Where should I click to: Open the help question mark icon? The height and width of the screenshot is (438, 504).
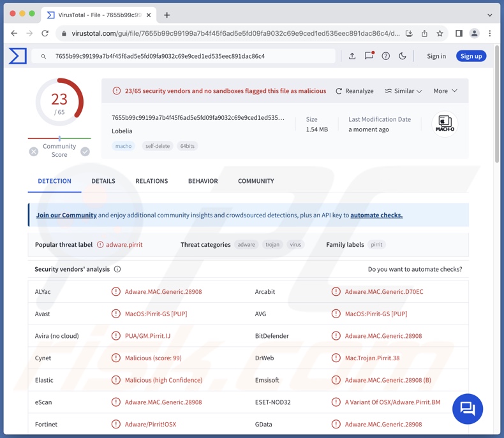point(386,56)
